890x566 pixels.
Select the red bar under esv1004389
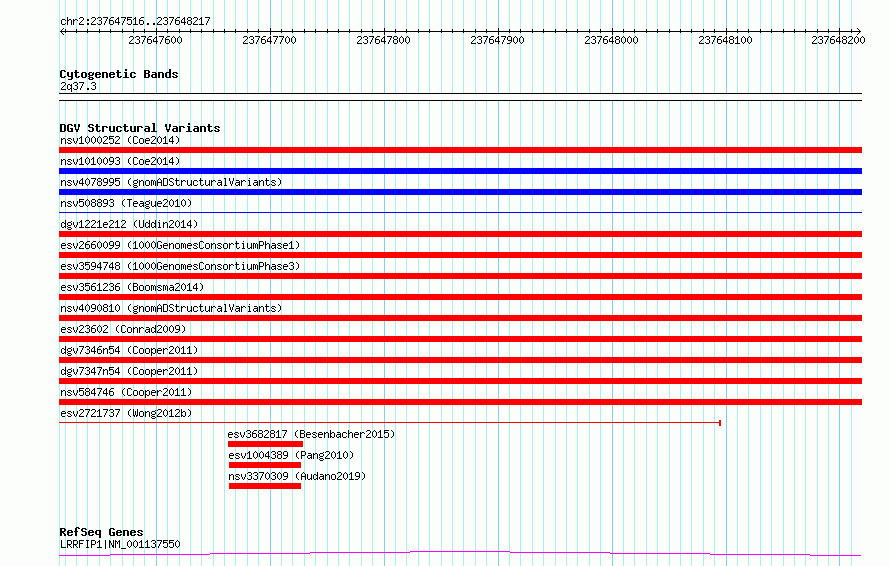point(265,465)
